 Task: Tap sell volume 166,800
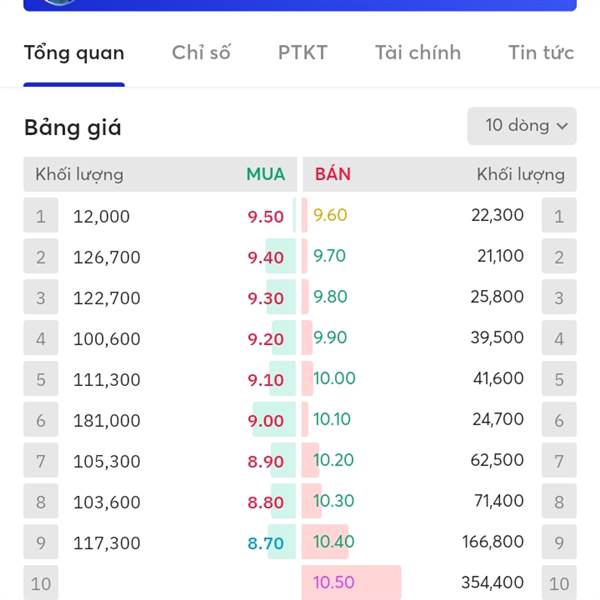click(x=493, y=541)
